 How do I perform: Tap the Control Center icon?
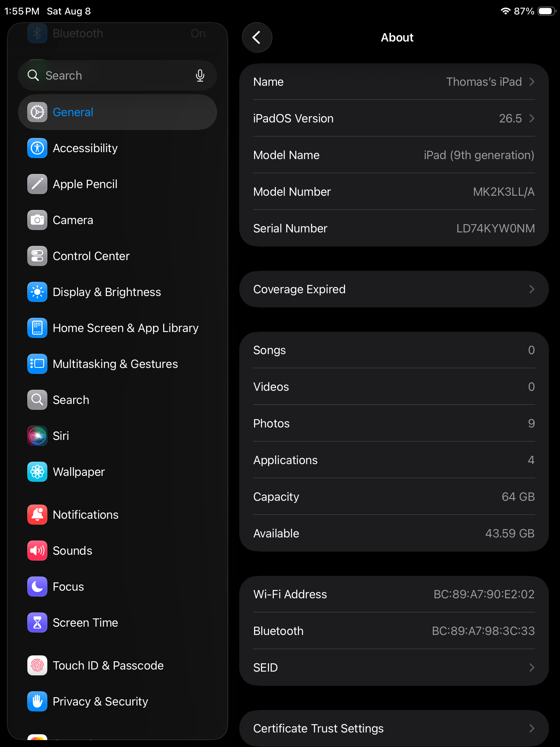[37, 256]
